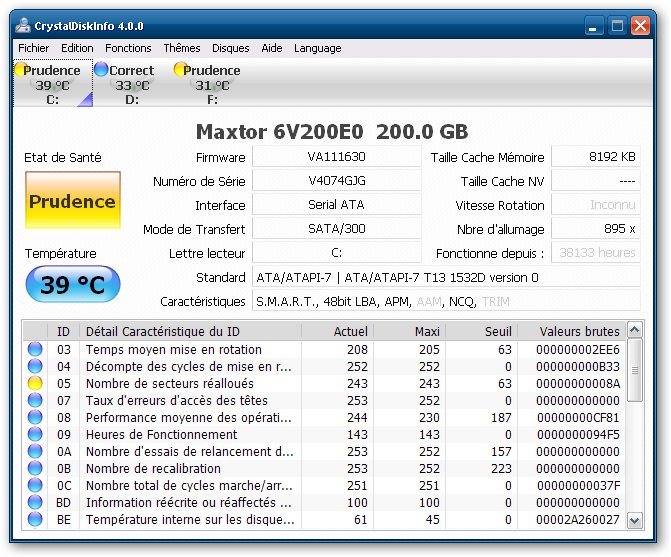Open the Fonctions menu
671x557 pixels.
pyautogui.click(x=128, y=48)
